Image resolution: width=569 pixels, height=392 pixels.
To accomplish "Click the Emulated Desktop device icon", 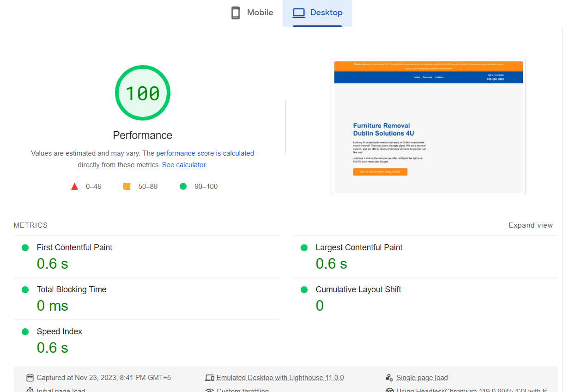I will coord(210,377).
